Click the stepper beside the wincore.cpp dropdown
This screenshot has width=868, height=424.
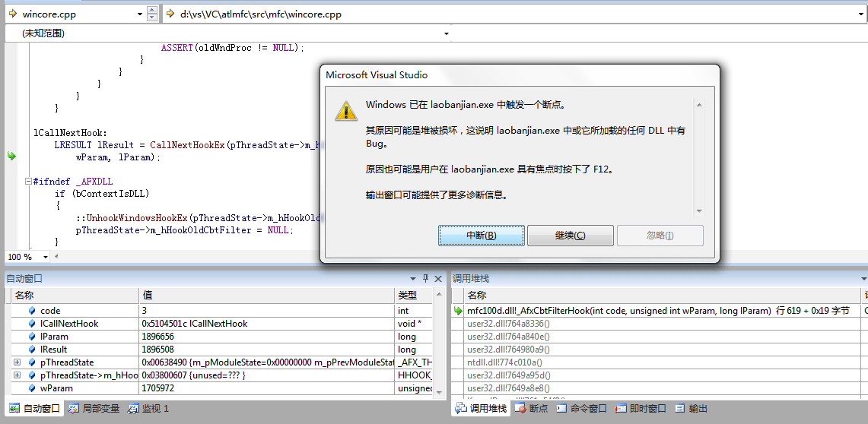pos(152,14)
